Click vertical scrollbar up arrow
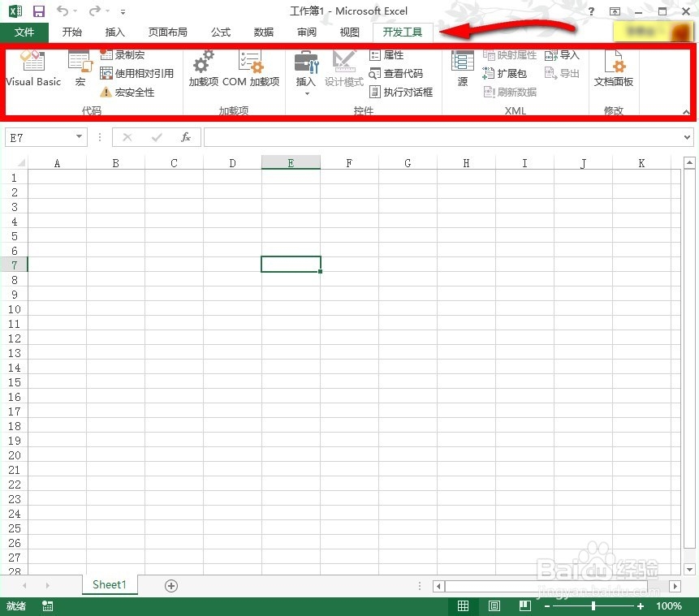Screen dimensions: 699x616 click(689, 162)
